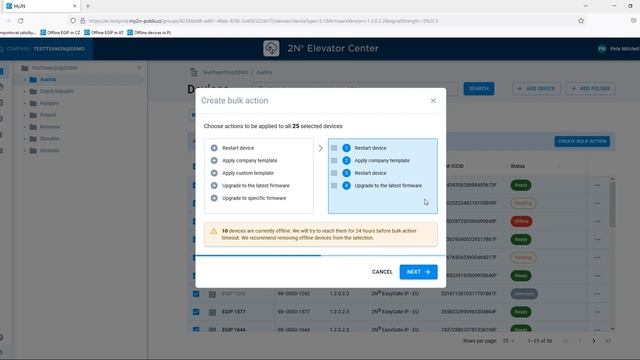
Task: Click the SEARCH button
Action: tap(479, 89)
